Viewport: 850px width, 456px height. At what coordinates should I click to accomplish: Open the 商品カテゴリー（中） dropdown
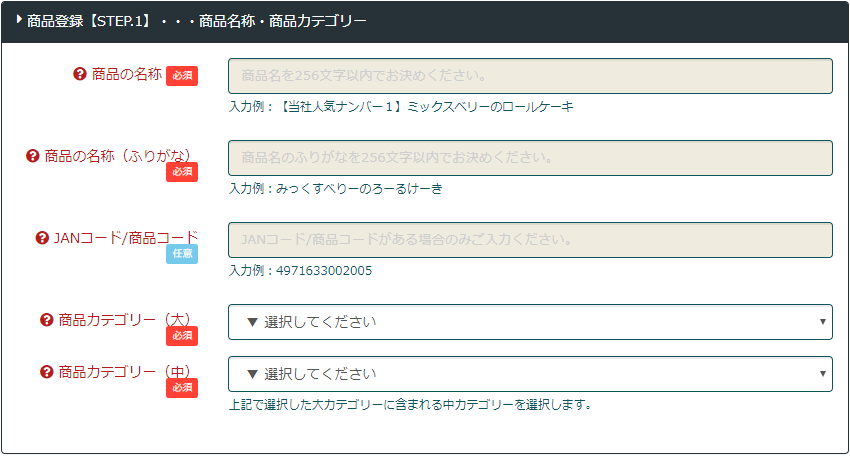pos(530,374)
